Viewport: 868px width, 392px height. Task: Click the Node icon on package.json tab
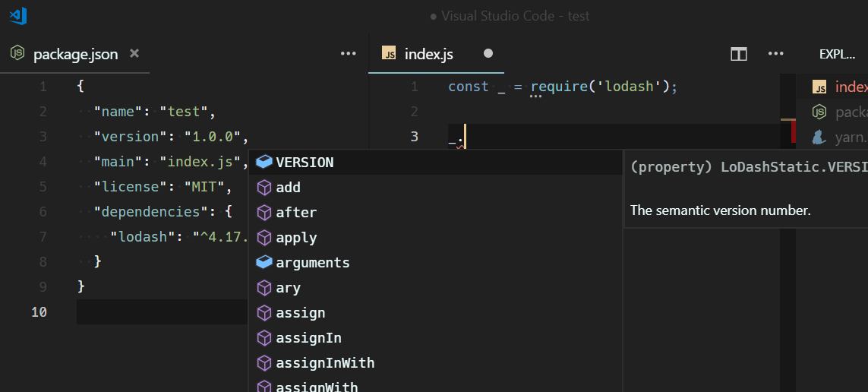point(17,53)
